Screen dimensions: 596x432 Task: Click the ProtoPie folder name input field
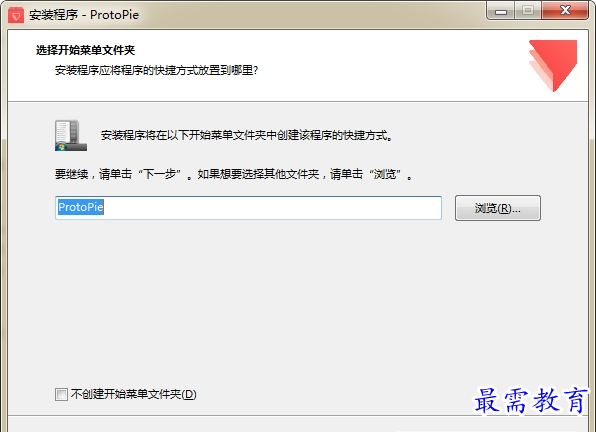pyautogui.click(x=248, y=208)
